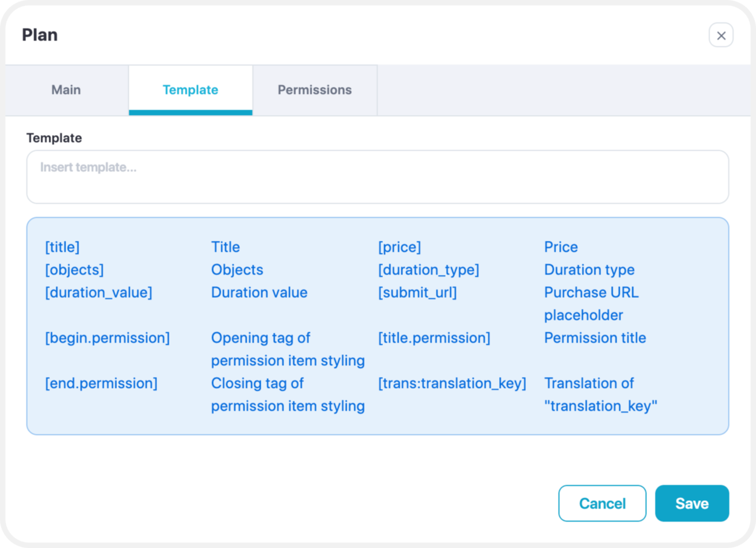Open the Permissions tab
756x548 pixels.
tap(314, 90)
